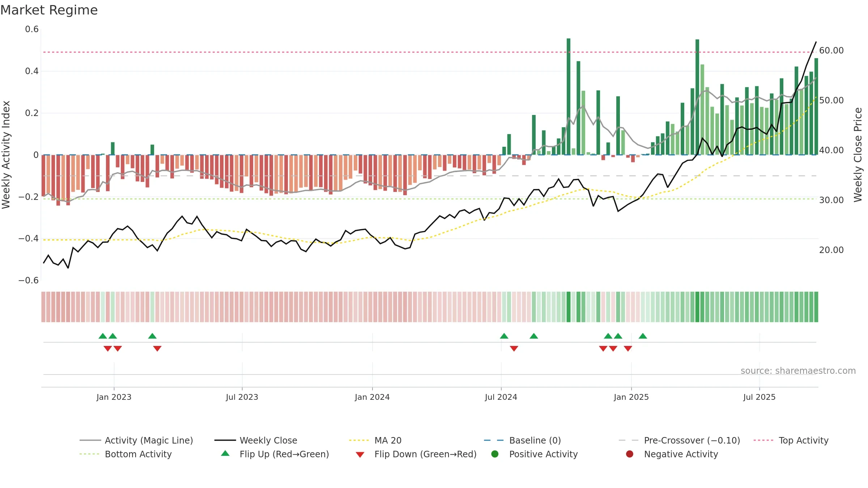Click the flip-up marker just after Jul 2024
The height and width of the screenshot is (488, 868).
pyautogui.click(x=504, y=336)
